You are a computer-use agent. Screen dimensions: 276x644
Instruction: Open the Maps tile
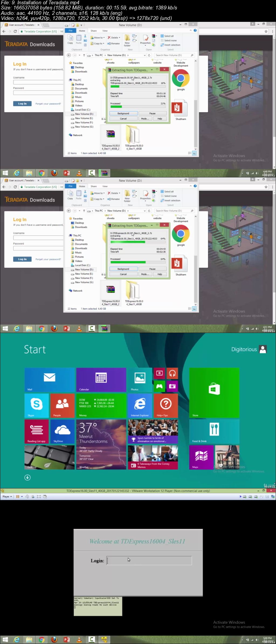pyautogui.click(x=201, y=457)
